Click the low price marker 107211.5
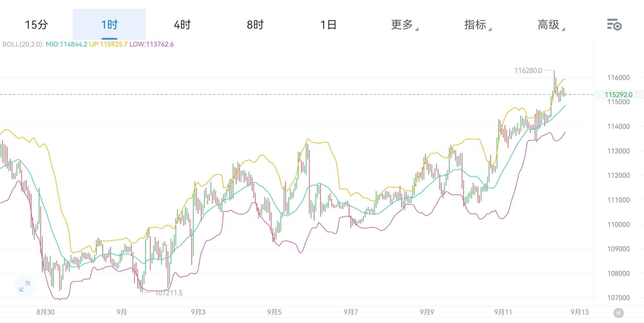The image size is (644, 323). 169,293
